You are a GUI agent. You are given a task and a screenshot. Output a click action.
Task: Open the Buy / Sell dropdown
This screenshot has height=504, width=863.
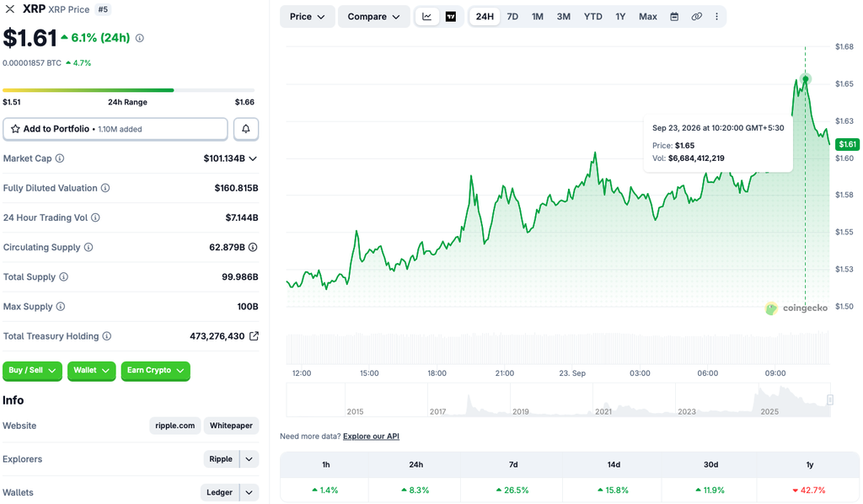tap(32, 370)
